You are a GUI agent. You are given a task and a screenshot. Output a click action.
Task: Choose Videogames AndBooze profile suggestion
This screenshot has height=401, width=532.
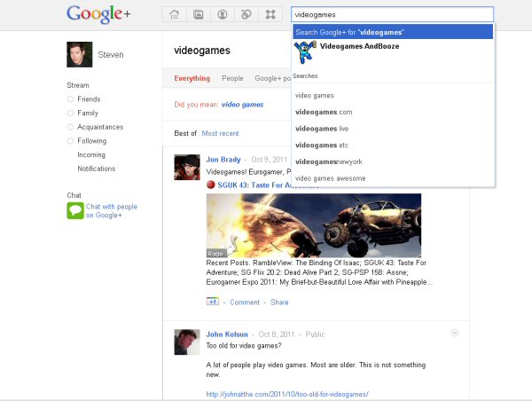pos(393,52)
